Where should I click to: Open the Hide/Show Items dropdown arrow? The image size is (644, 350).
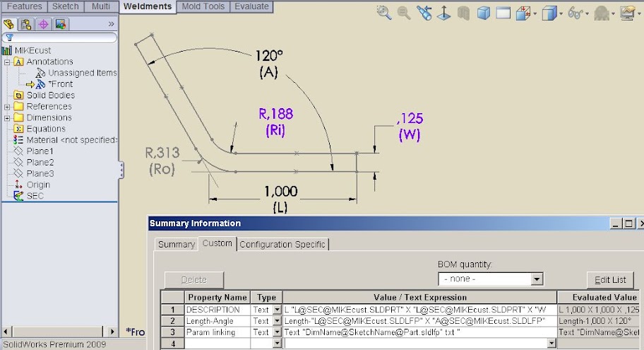click(588, 13)
